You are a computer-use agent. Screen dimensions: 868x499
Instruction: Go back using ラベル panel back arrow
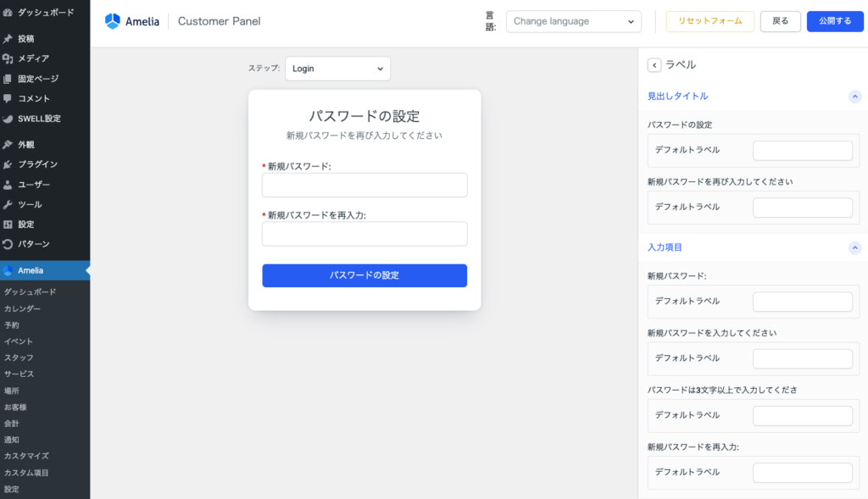tap(654, 65)
